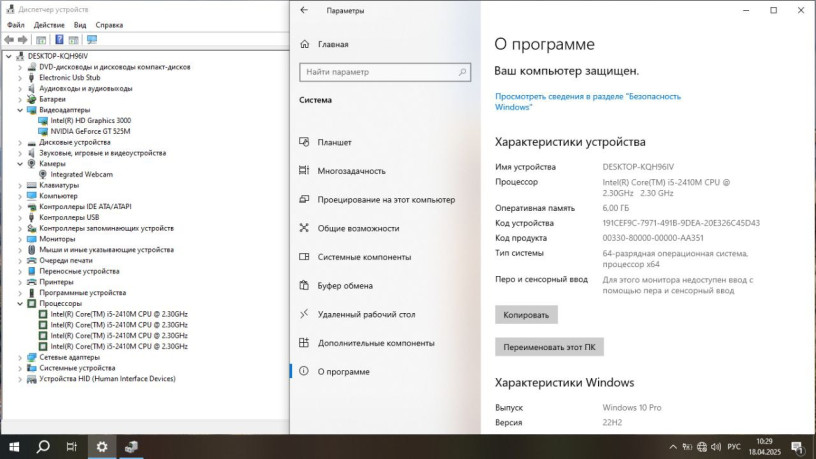Image resolution: width=816 pixels, height=459 pixels.
Task: Click the Устройства HID icon
Action: point(32,379)
